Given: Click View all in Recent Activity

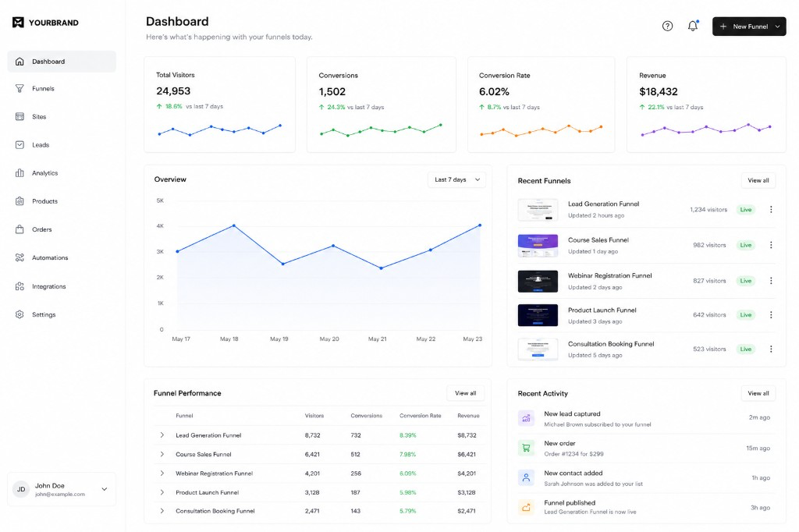Looking at the screenshot, I should click(758, 393).
